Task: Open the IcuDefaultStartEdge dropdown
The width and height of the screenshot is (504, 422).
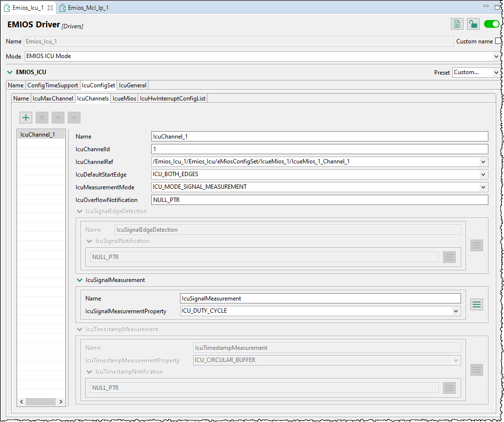Action: (x=320, y=174)
